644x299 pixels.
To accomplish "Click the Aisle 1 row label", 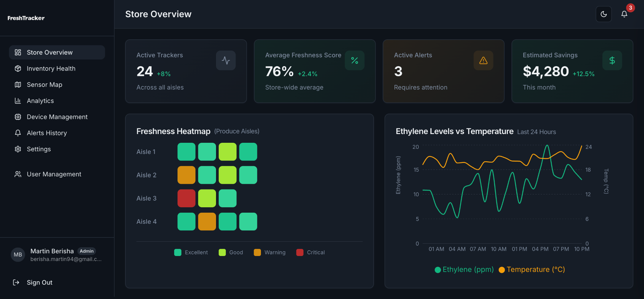I will [x=146, y=152].
